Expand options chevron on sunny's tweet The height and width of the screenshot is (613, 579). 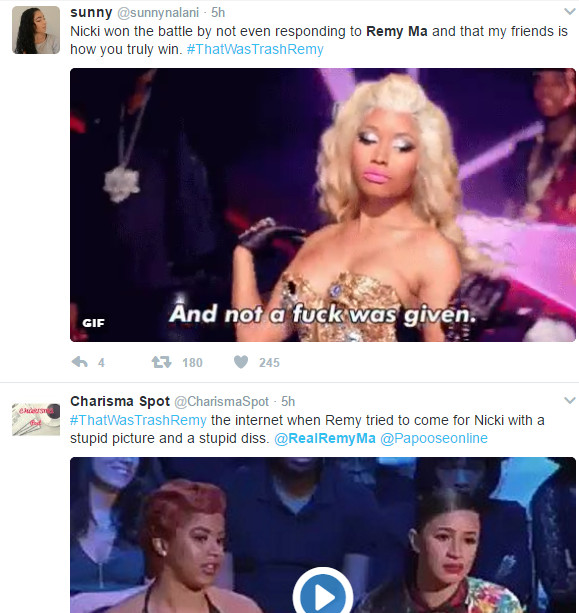point(570,11)
